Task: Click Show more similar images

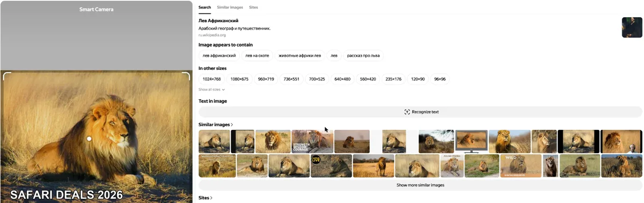Action: (420, 185)
